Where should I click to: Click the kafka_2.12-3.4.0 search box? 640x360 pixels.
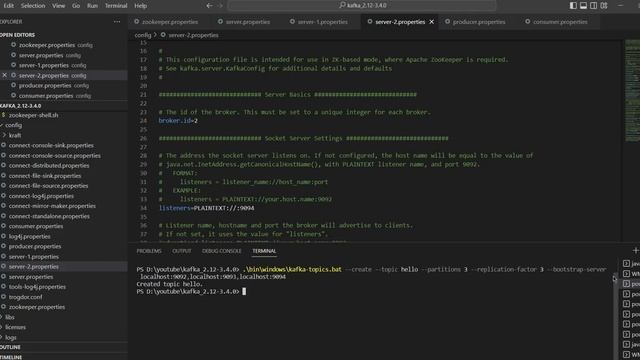(362, 5)
